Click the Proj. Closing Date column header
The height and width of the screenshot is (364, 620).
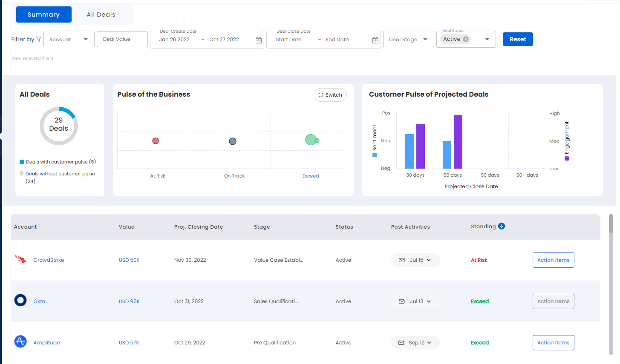tap(199, 227)
